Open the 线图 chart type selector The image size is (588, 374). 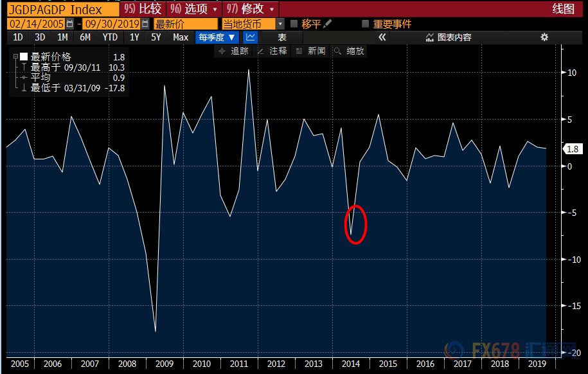click(x=563, y=8)
